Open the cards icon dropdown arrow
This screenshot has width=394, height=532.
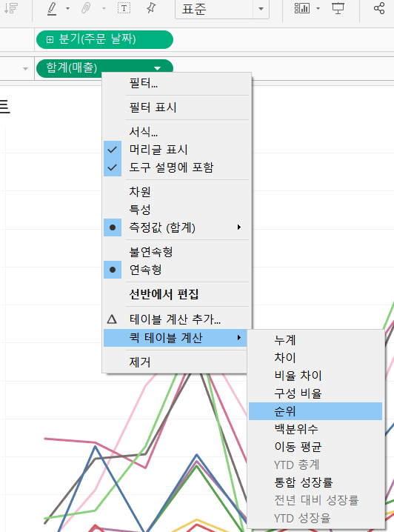click(x=318, y=8)
